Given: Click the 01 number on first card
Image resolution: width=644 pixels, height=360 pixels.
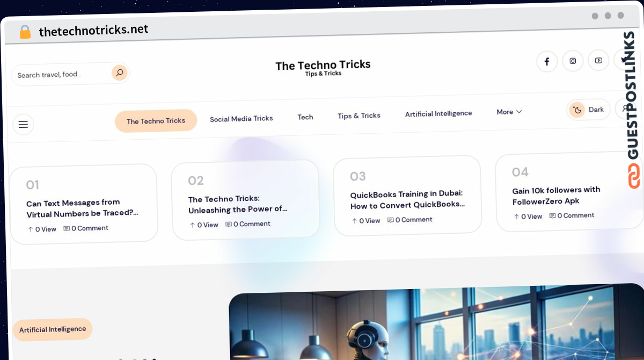Looking at the screenshot, I should point(32,185).
